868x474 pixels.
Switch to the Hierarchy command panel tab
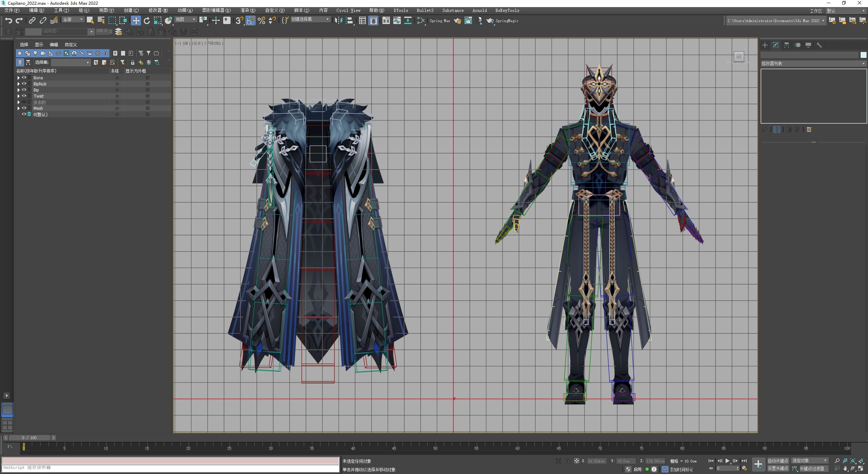[787, 45]
